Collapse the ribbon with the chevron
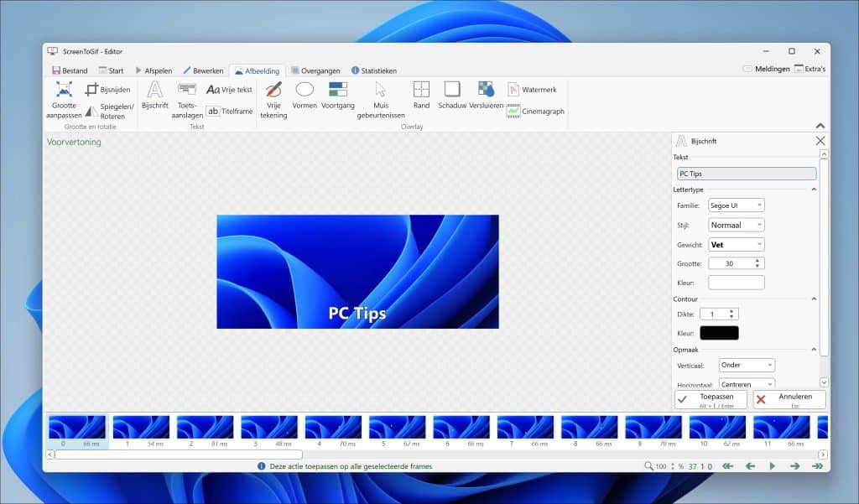859x504 pixels. pyautogui.click(x=820, y=126)
